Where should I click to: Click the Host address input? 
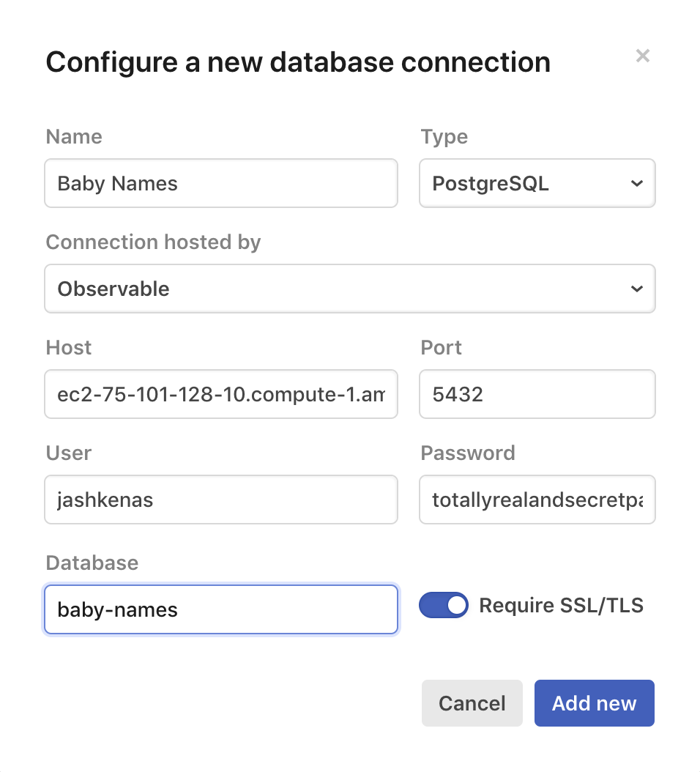pos(221,394)
